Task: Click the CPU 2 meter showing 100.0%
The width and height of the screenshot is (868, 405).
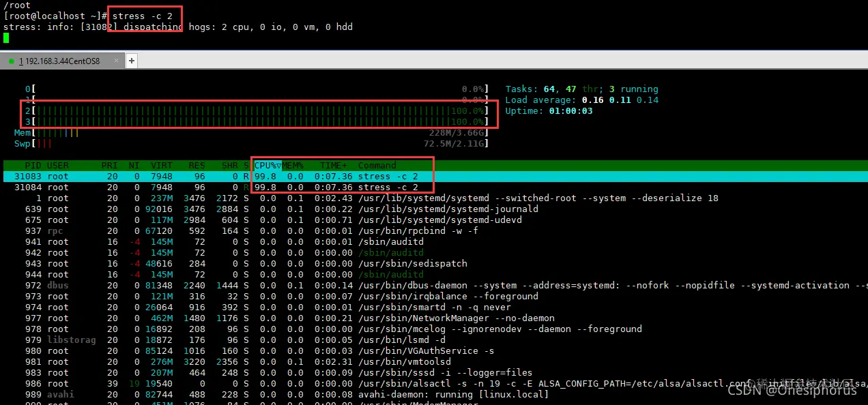Action: 257,110
